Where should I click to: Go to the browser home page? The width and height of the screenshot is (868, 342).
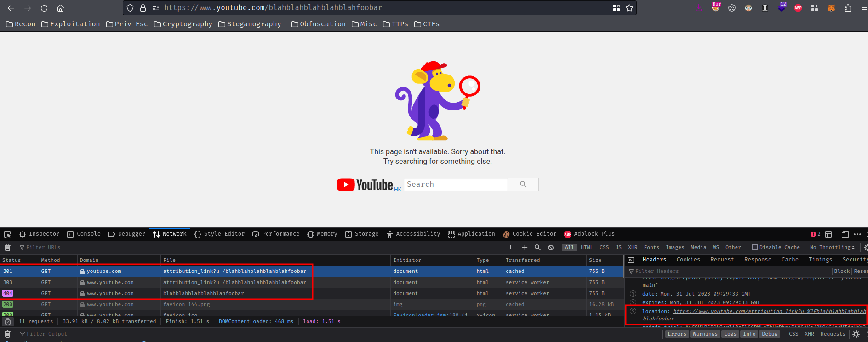point(60,8)
